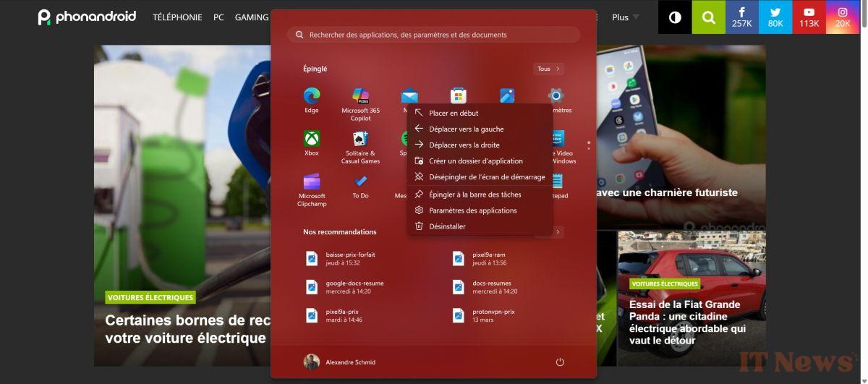Open article about Fiat Grande Panda essai
The image size is (868, 384).
687,323
